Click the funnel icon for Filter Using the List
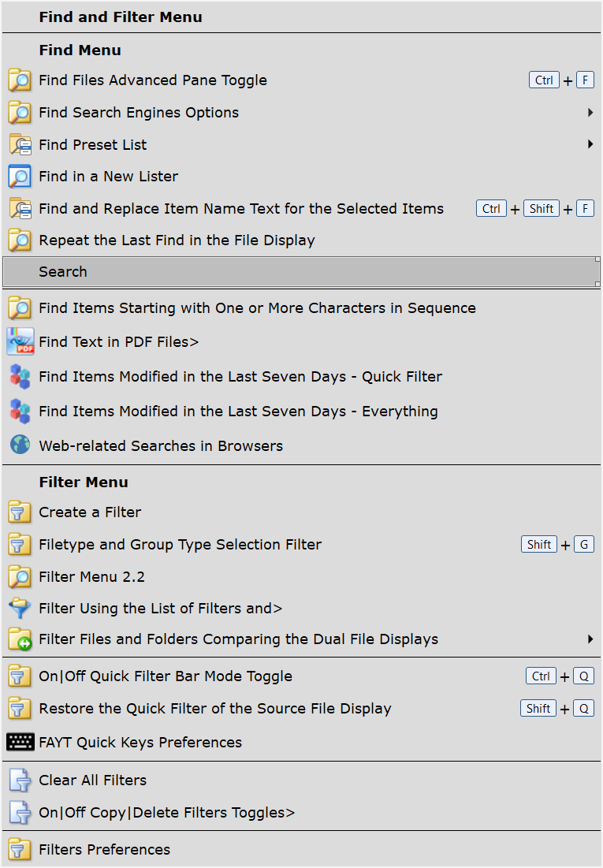Screen dimensions: 603x868 click(20, 609)
